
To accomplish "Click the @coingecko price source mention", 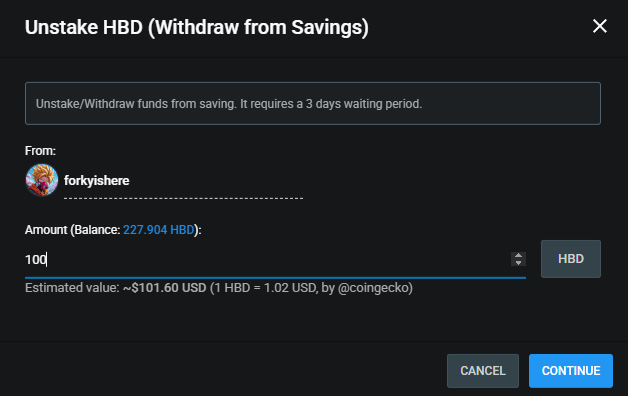I will coord(374,288).
